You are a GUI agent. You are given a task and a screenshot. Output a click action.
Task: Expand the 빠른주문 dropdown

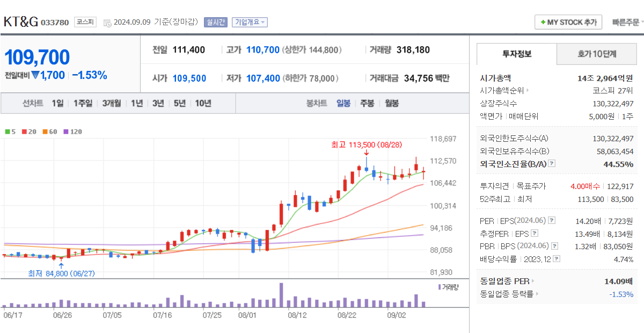pos(628,23)
